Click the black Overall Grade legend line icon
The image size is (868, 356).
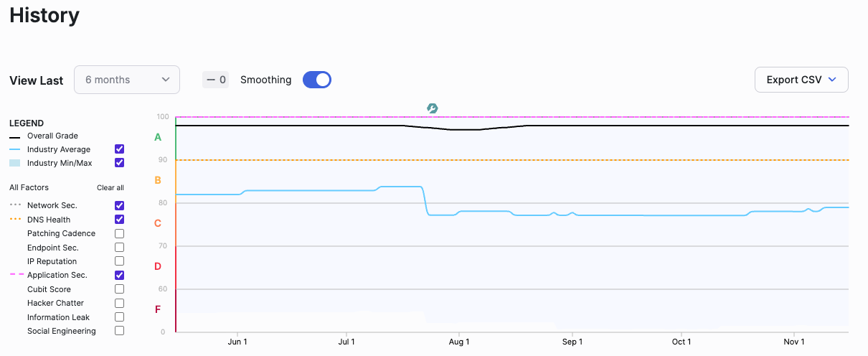pos(14,136)
